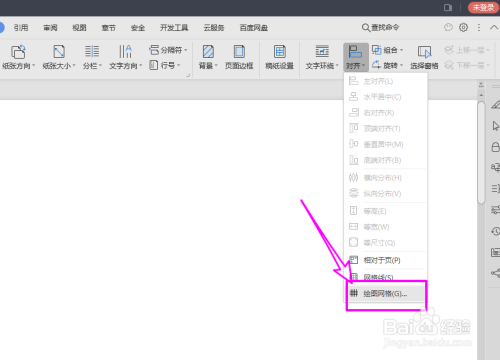Click the selection arrow icon in the right sidebar
500x360 pixels.
click(496, 126)
